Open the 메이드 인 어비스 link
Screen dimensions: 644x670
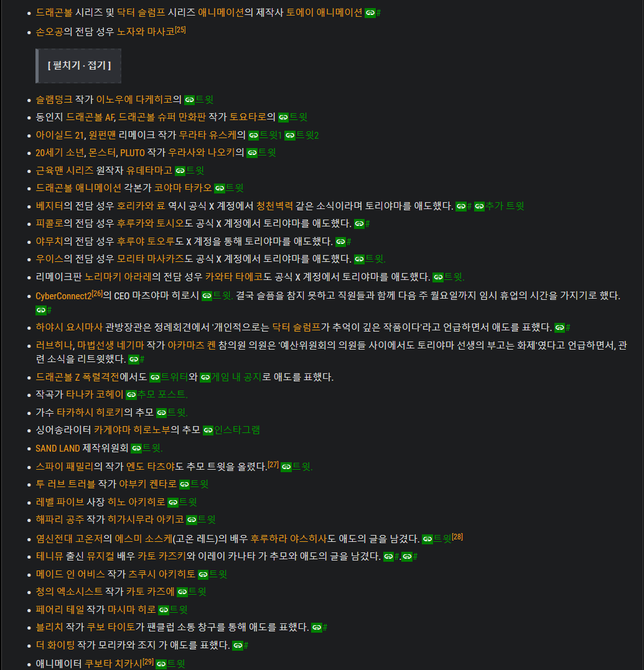click(70, 574)
